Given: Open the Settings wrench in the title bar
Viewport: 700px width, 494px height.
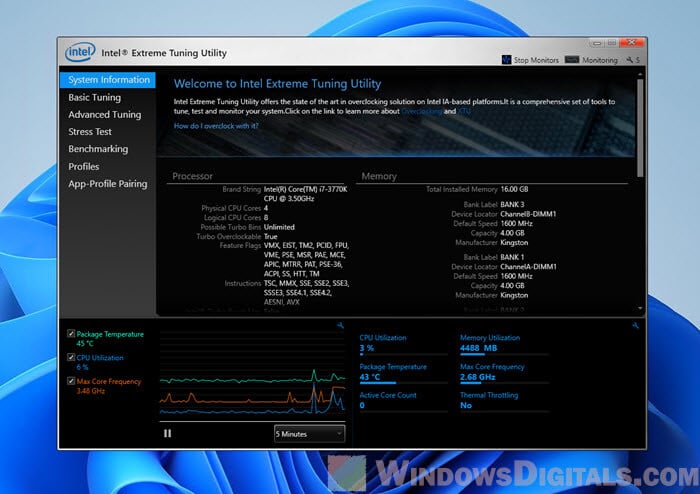Looking at the screenshot, I should (x=629, y=60).
